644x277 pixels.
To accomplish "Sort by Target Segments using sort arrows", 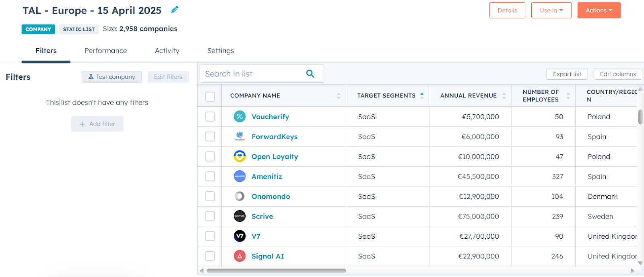I will tap(422, 95).
